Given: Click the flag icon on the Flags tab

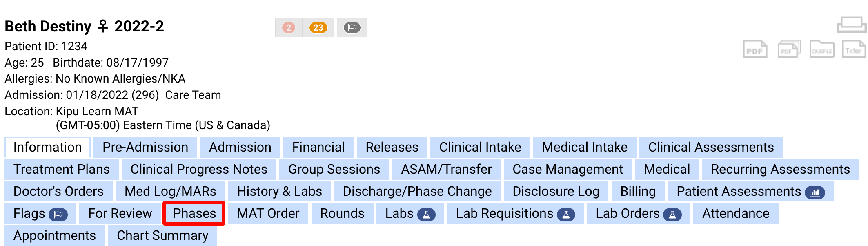Looking at the screenshot, I should pos(57,213).
